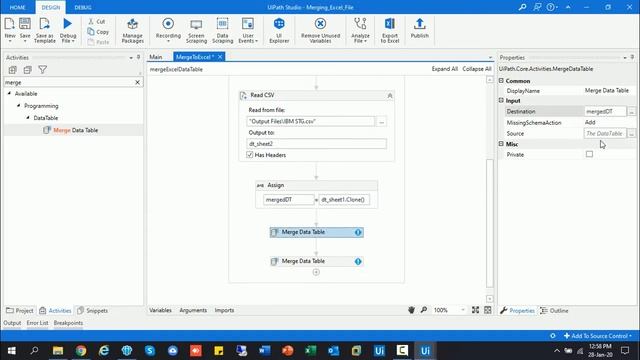The width and height of the screenshot is (640, 360).
Task: Click Source property field
Action: (x=605, y=133)
